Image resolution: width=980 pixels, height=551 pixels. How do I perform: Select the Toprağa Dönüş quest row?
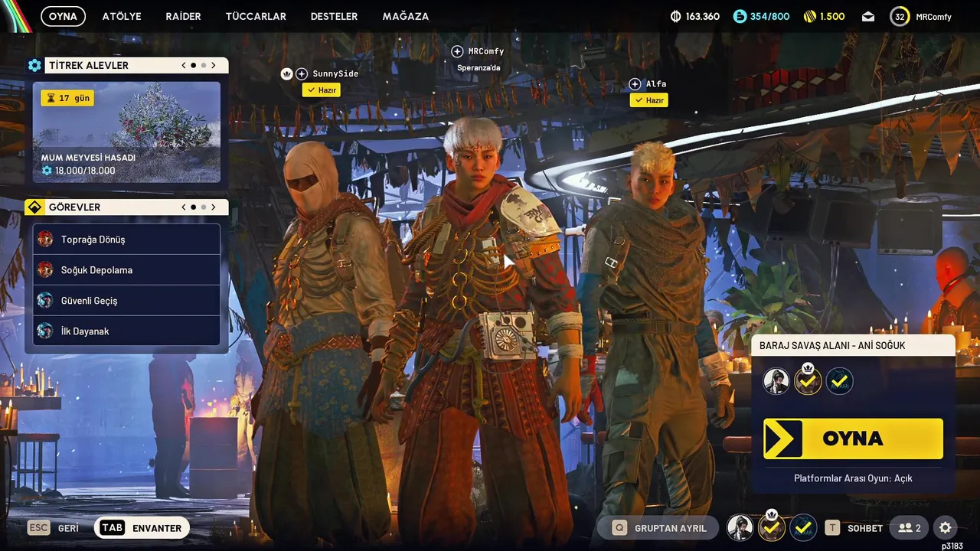(126, 239)
